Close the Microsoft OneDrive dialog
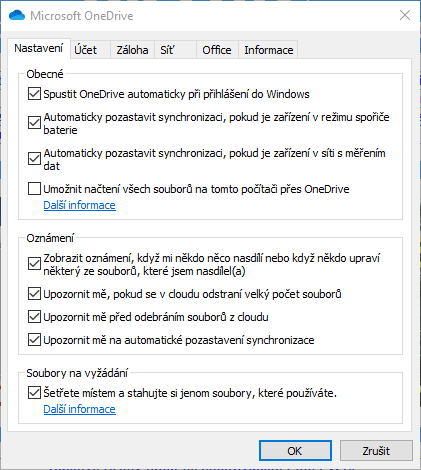 [405, 15]
